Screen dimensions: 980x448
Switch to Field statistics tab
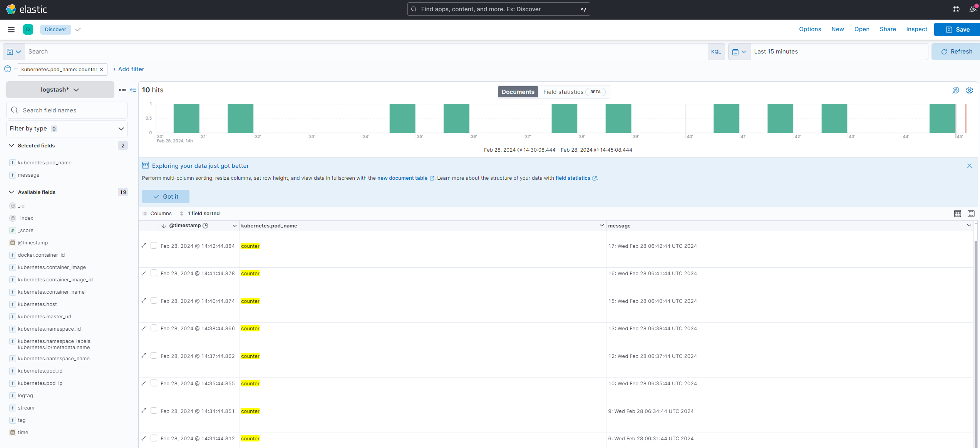[x=563, y=92]
